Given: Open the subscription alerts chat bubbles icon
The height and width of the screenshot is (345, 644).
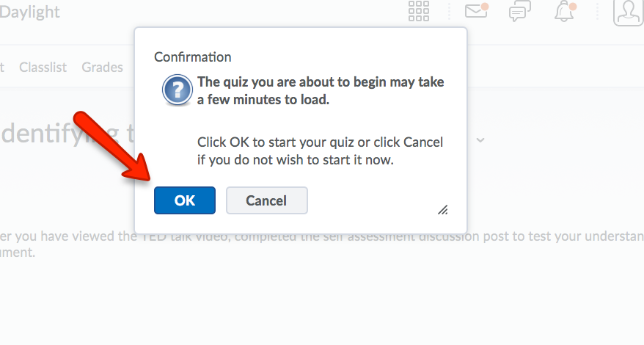Looking at the screenshot, I should [x=520, y=12].
